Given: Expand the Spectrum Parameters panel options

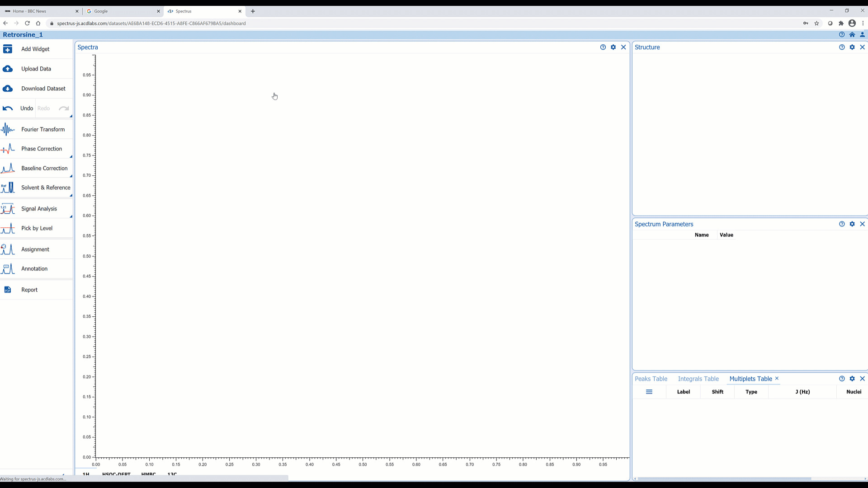Looking at the screenshot, I should pyautogui.click(x=852, y=224).
